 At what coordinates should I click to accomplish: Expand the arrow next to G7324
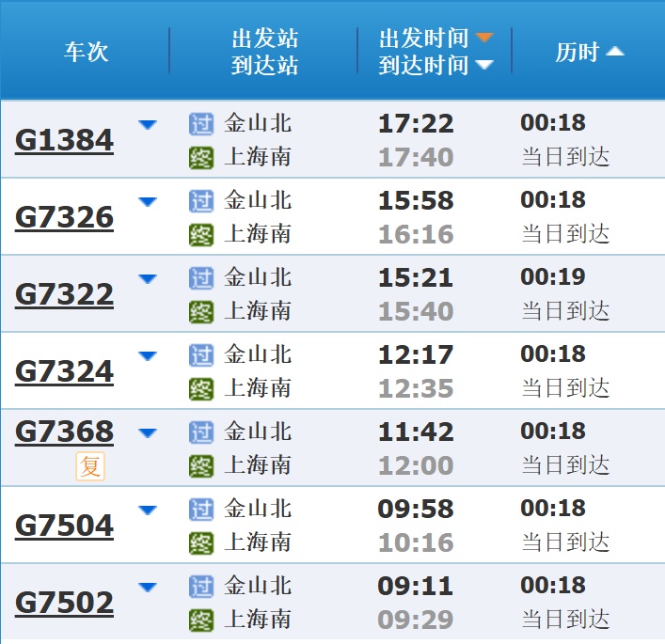tap(148, 356)
